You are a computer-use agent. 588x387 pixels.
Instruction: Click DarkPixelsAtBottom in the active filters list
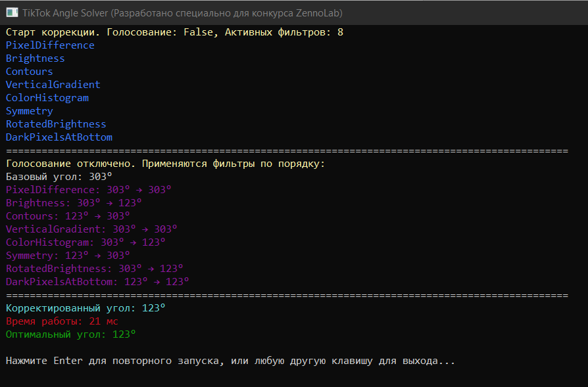[59, 137]
